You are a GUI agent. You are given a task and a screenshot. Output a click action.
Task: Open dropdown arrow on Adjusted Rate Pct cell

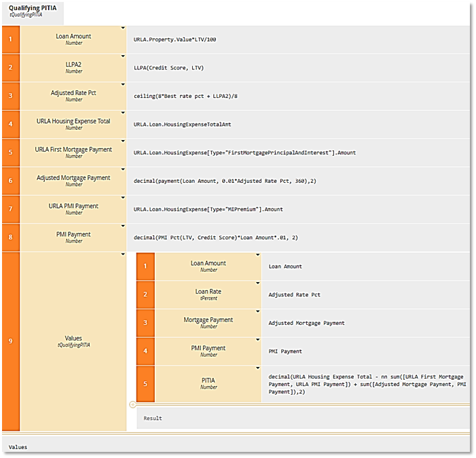tap(123, 85)
